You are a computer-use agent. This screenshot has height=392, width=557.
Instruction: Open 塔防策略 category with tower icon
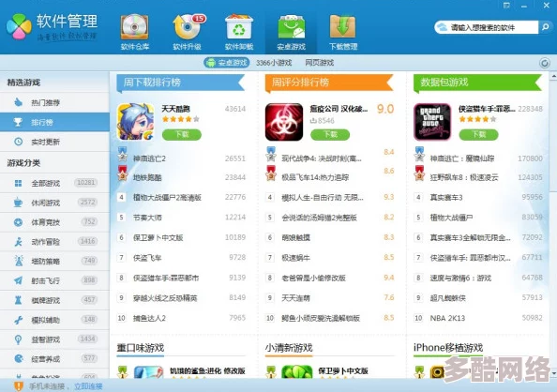(x=54, y=262)
